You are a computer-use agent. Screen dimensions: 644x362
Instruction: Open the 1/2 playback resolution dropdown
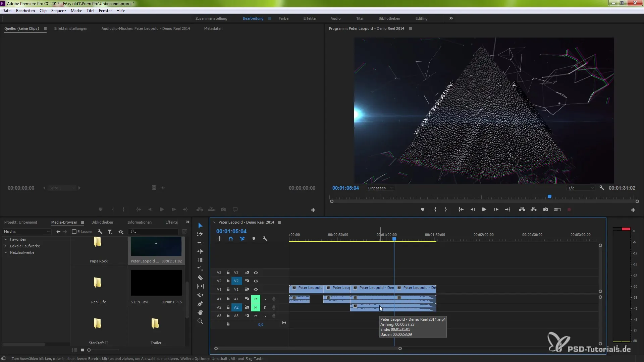[x=581, y=188]
